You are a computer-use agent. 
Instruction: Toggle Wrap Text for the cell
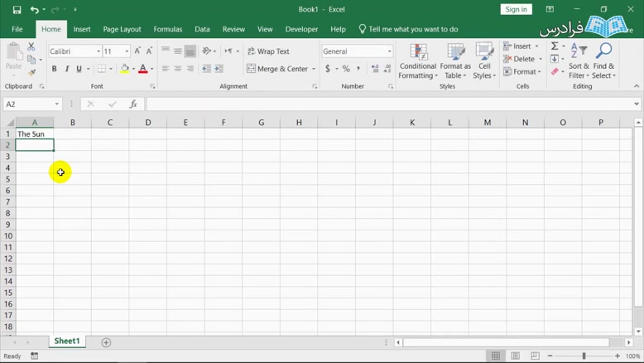pos(268,51)
